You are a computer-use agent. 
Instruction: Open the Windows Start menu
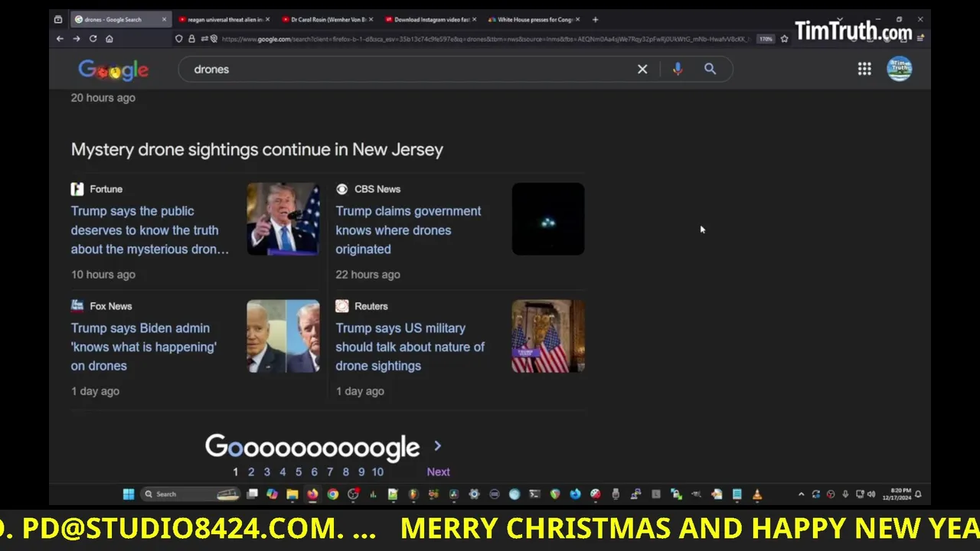129,494
